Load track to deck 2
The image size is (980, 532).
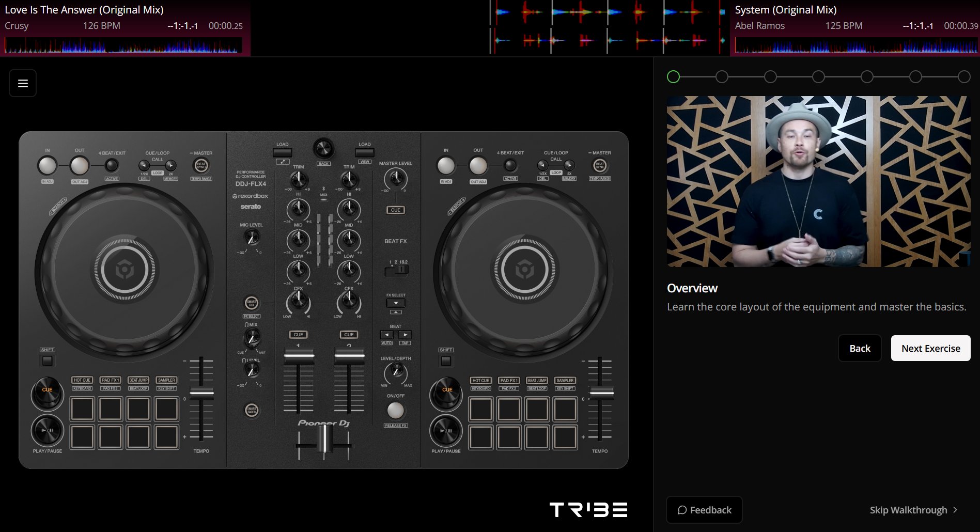(x=365, y=153)
